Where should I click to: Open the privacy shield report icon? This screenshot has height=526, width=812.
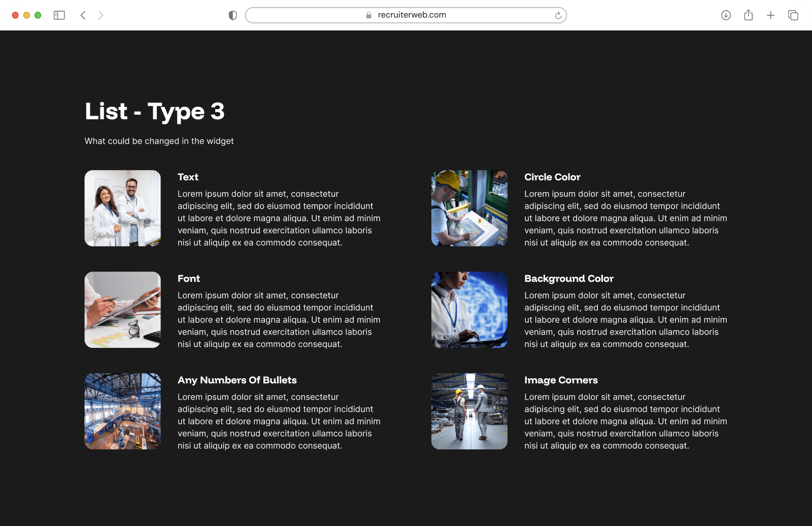[233, 15]
